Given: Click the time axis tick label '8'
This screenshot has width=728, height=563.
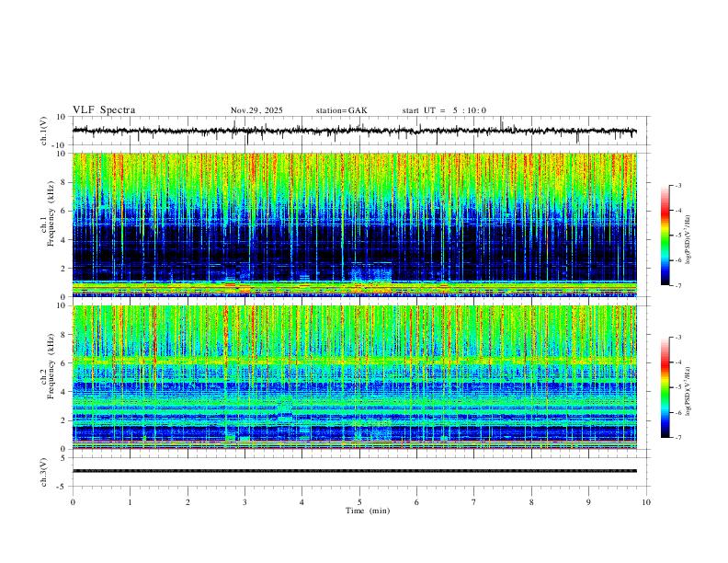Looking at the screenshot, I should (x=531, y=502).
